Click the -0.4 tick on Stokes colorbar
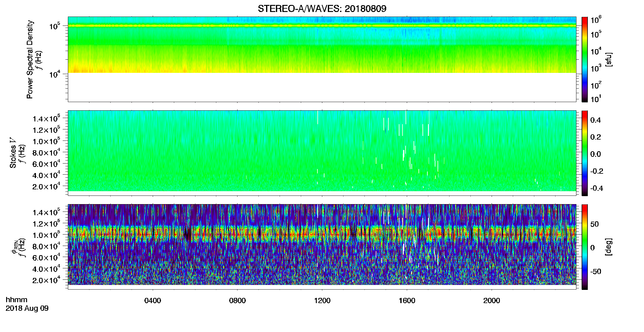644x332 pixels. pyautogui.click(x=597, y=188)
